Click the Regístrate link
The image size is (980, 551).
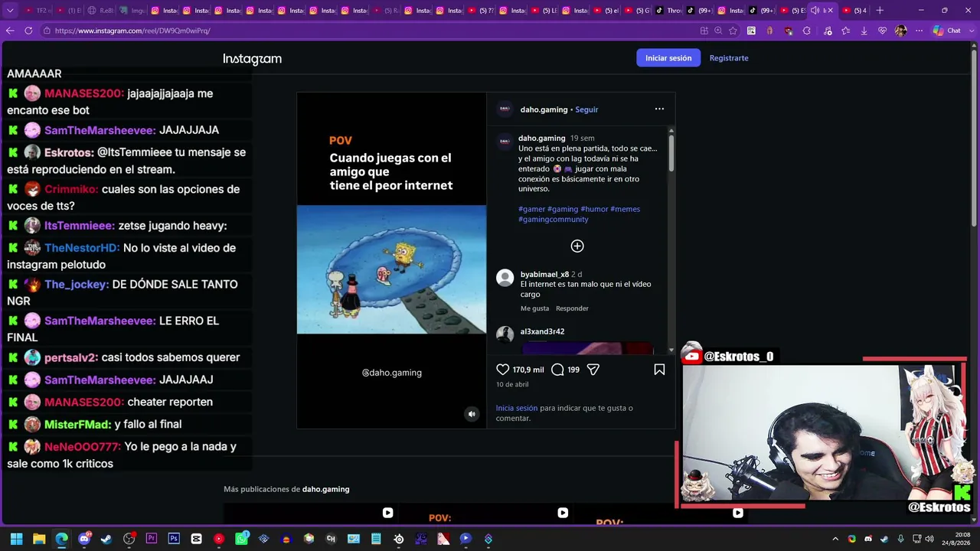[x=729, y=58]
